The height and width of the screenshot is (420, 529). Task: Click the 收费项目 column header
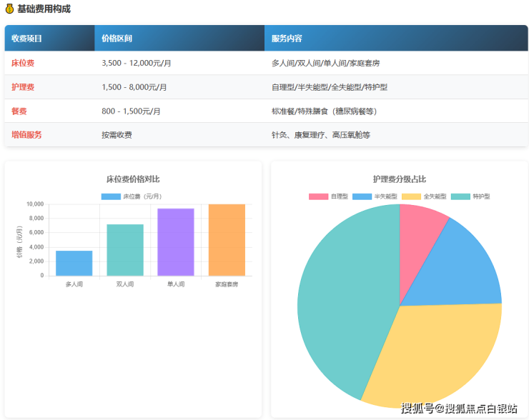27,39
